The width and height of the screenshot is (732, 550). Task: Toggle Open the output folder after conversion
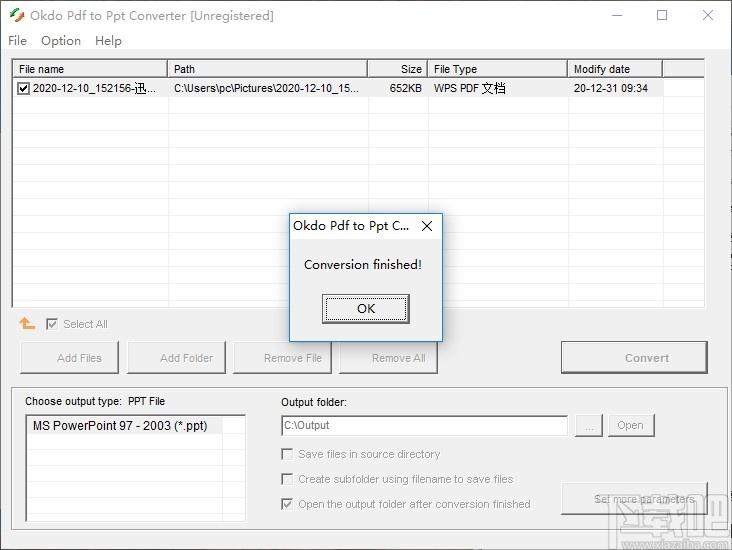pos(287,504)
